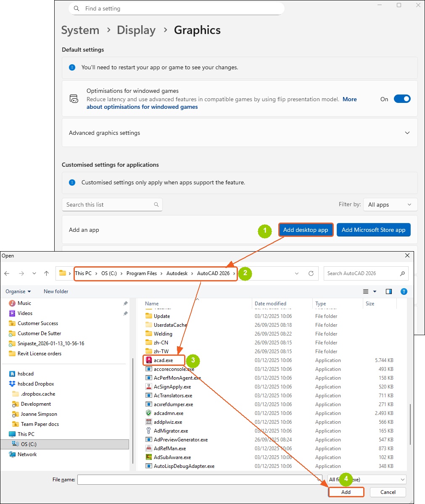
Task: Cancel the Open dialog
Action: 388,492
